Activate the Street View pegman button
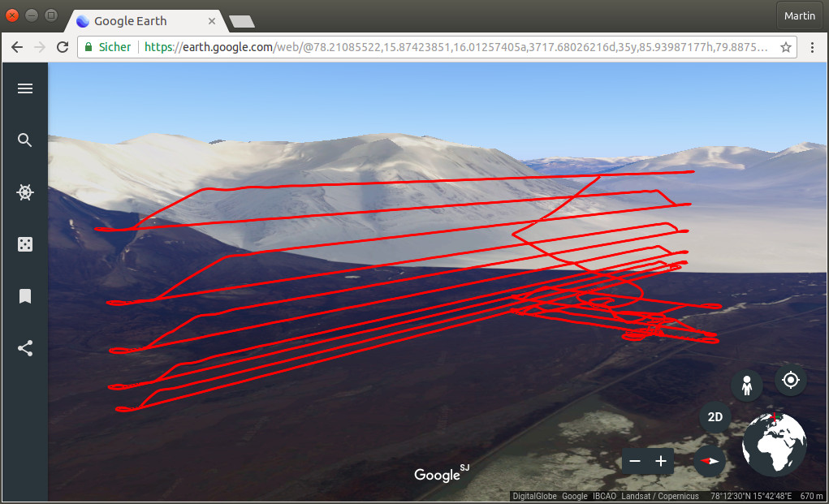Image resolution: width=829 pixels, height=504 pixels. point(746,386)
